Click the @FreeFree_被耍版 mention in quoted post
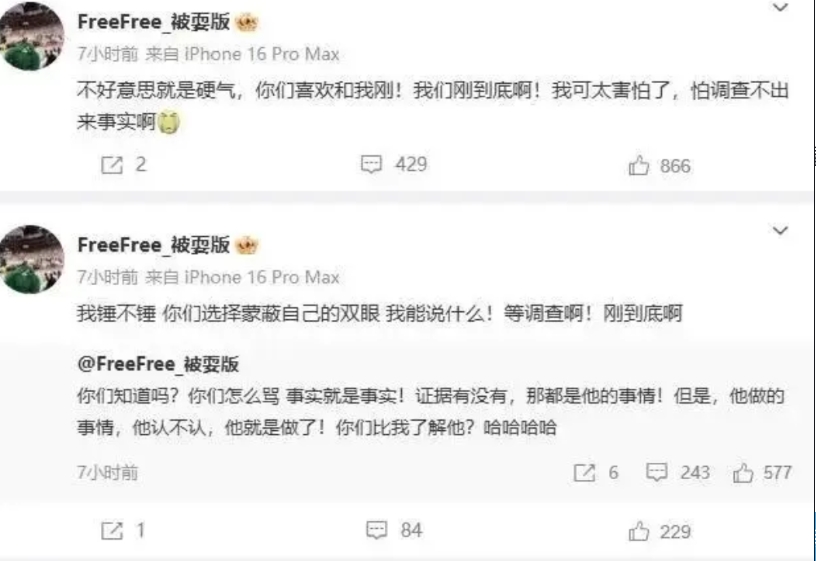Screen dimensions: 816x561 click(x=158, y=364)
